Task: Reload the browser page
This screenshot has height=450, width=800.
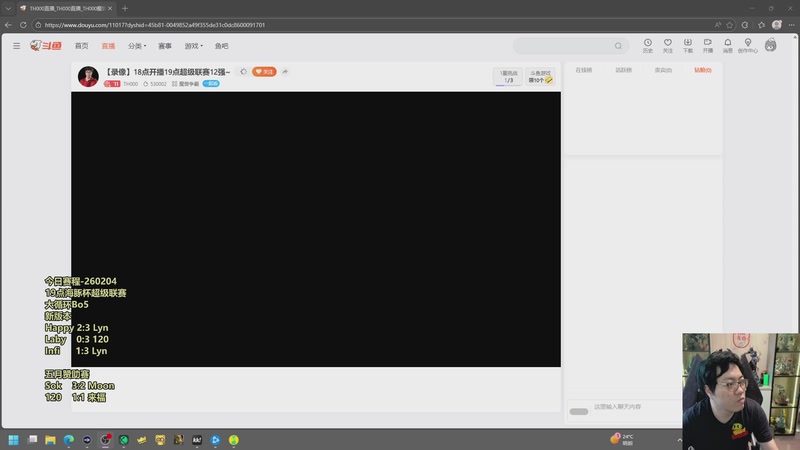Action: coord(23,24)
